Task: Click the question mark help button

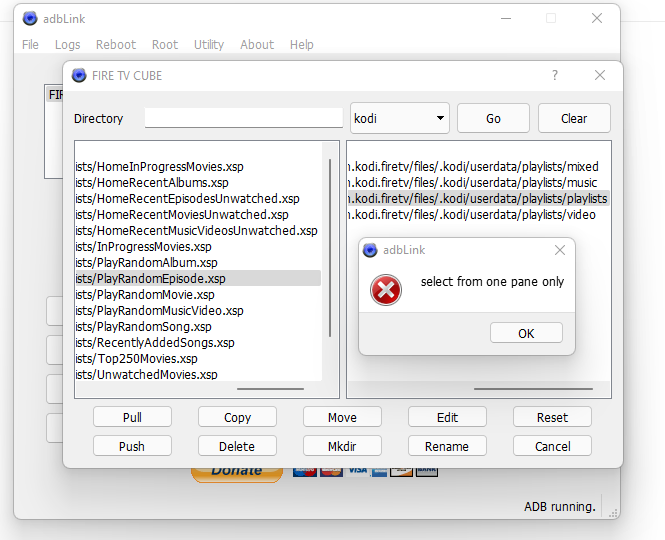Action: pyautogui.click(x=555, y=76)
